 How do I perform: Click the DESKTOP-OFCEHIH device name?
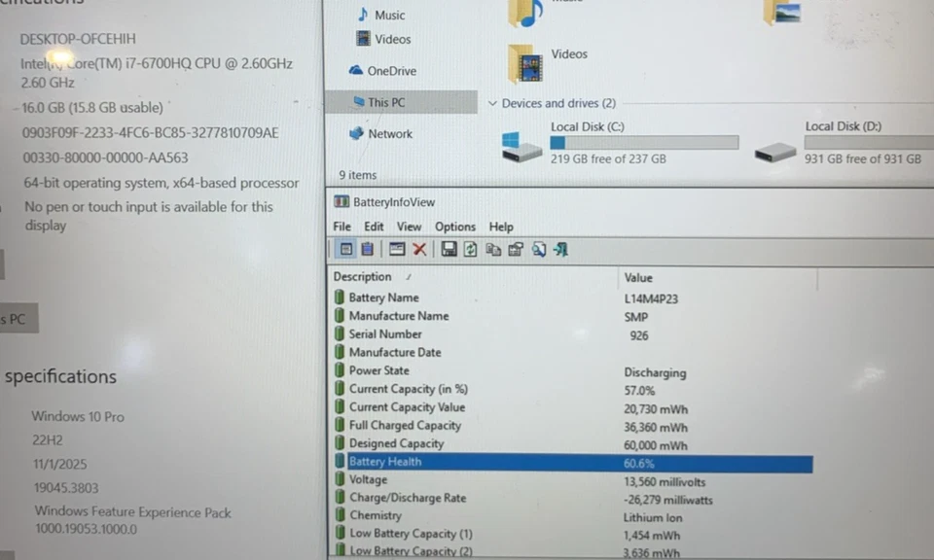(x=78, y=39)
